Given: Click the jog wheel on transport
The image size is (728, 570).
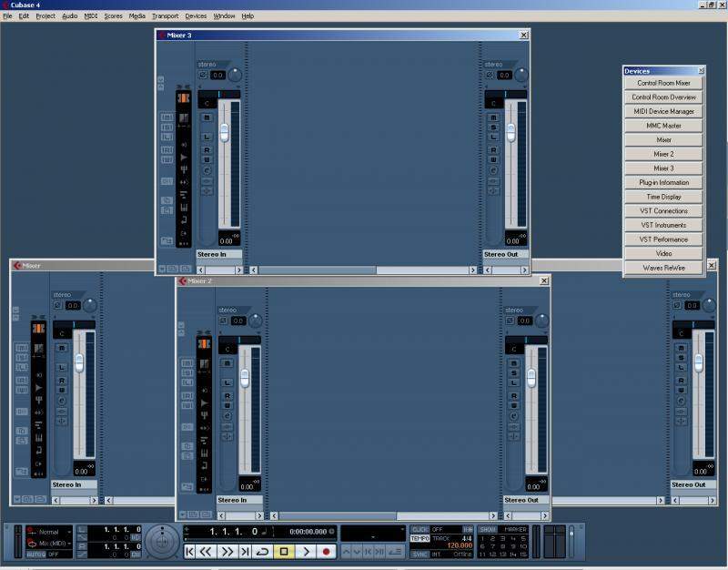Looking at the screenshot, I should tap(162, 542).
